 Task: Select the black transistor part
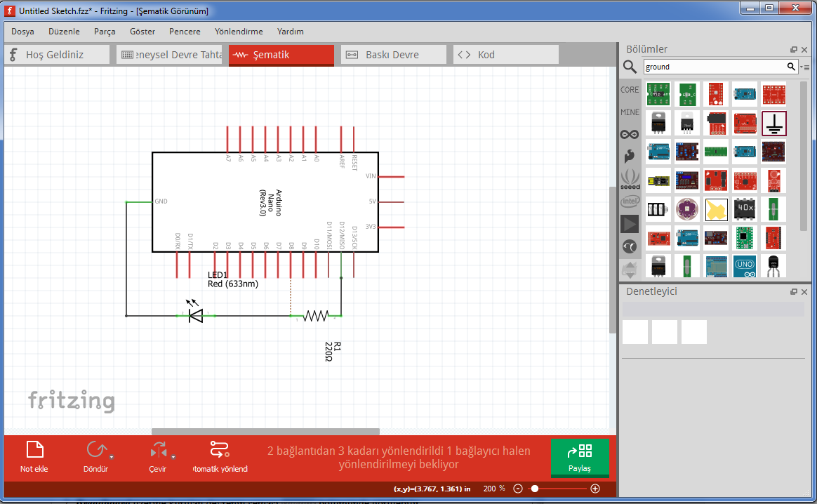(x=773, y=266)
